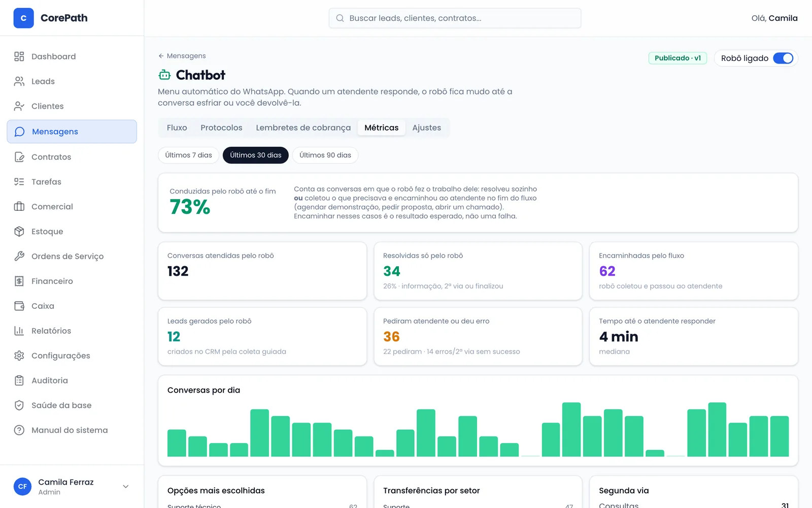Select the Últimos 7 dias range
The height and width of the screenshot is (508, 812).
click(x=188, y=155)
